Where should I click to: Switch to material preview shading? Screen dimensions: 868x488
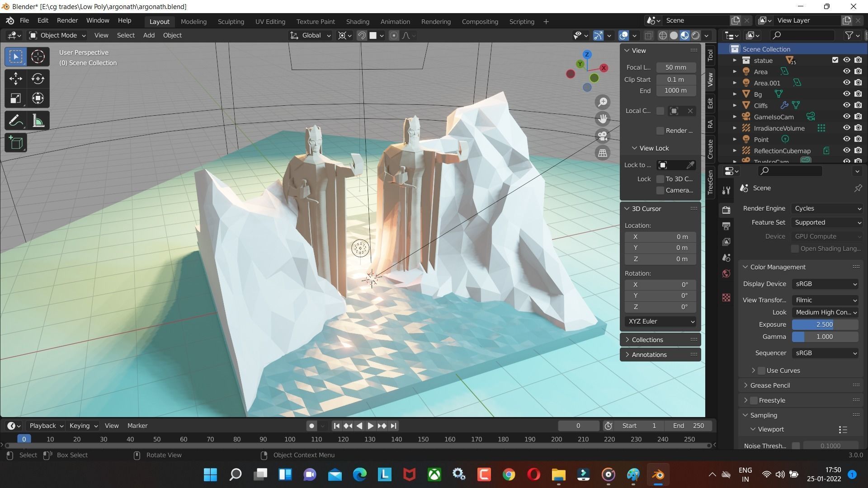click(684, 35)
